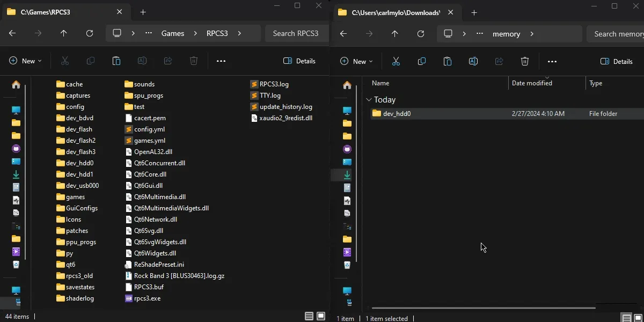
Task: Click the Delete trash icon in the right toolbar
Action: tap(525, 61)
